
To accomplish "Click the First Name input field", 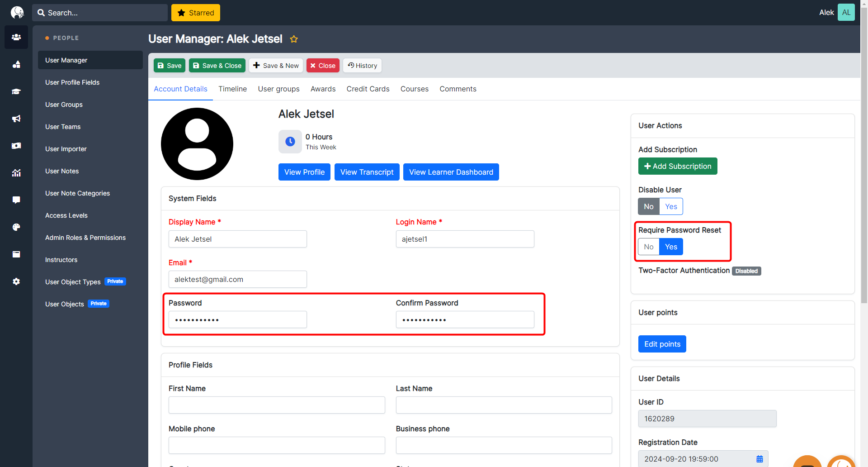I will [x=277, y=405].
